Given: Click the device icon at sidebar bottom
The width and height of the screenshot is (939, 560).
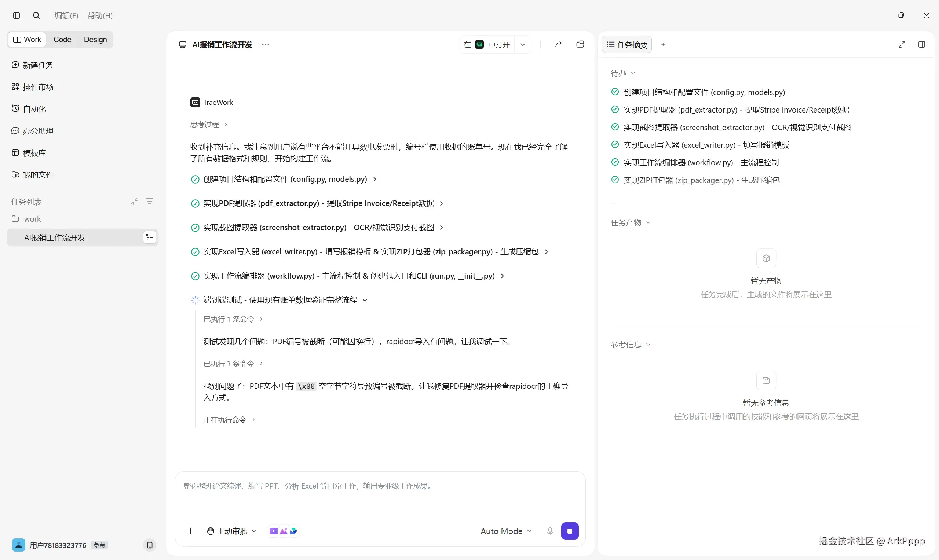Looking at the screenshot, I should (150, 545).
